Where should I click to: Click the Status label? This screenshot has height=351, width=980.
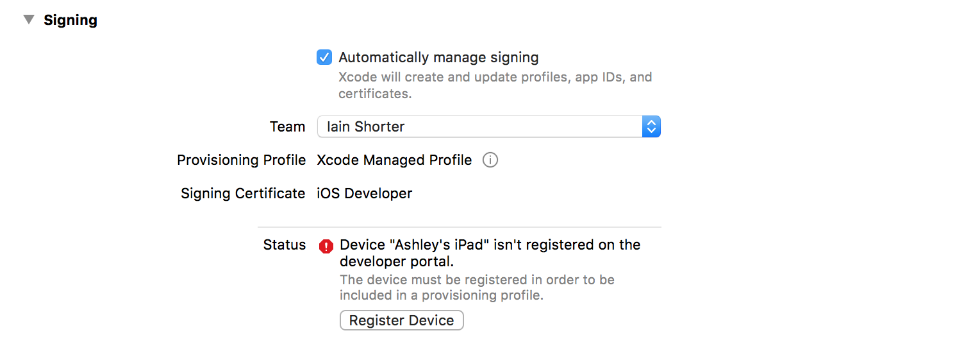(285, 244)
